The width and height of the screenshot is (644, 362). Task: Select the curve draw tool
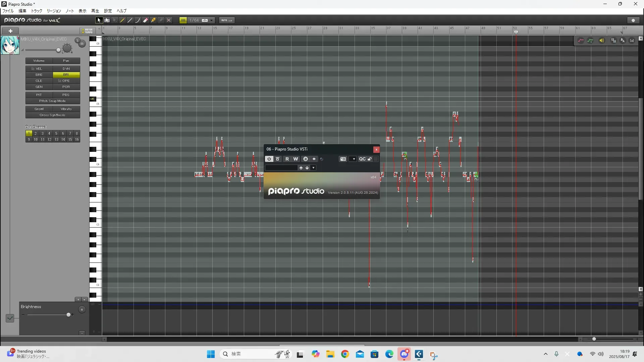pyautogui.click(x=138, y=20)
